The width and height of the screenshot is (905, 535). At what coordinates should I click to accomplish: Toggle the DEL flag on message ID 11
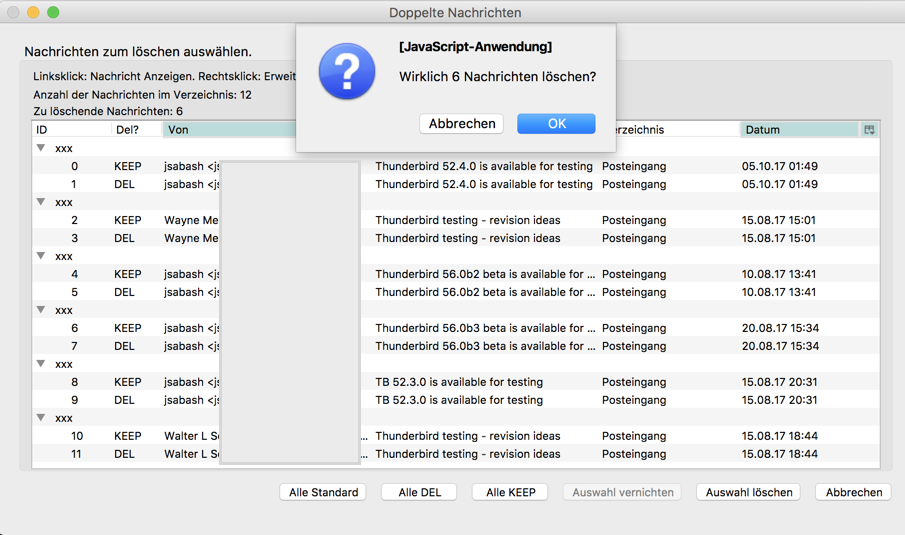click(x=125, y=454)
